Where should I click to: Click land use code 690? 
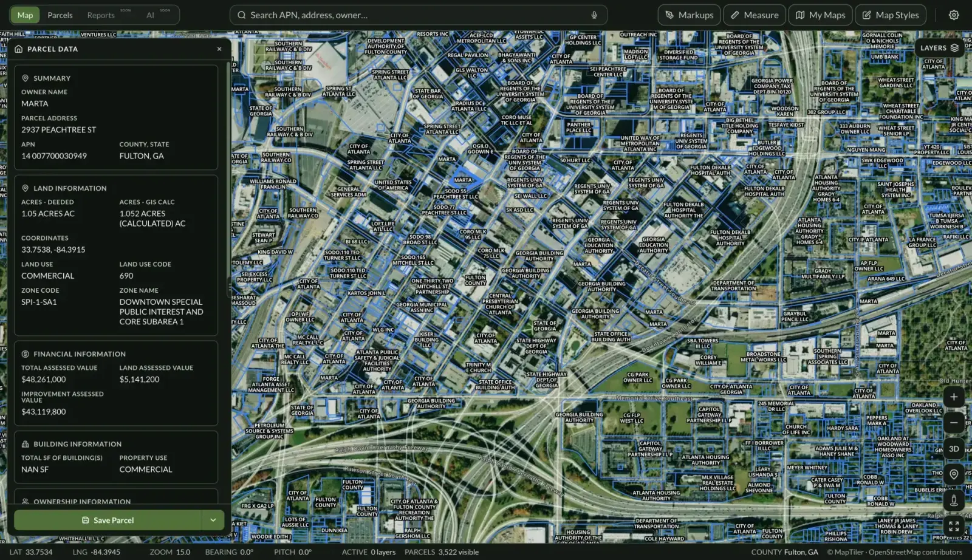click(126, 276)
